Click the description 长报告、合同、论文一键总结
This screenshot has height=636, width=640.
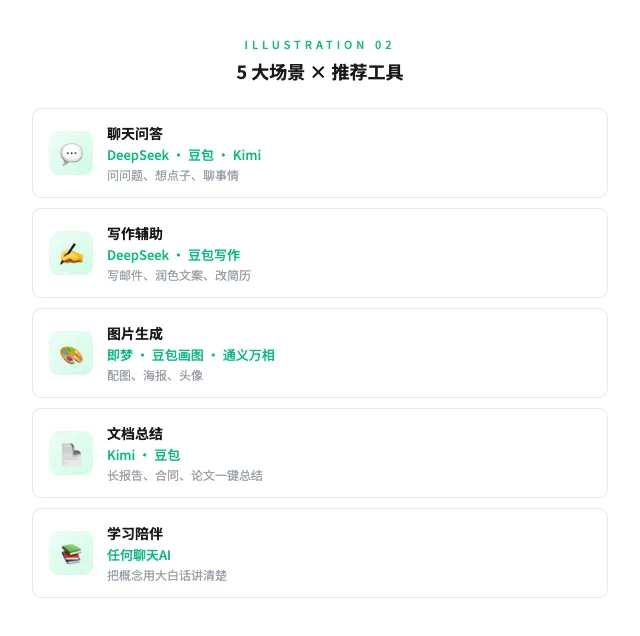tap(185, 476)
